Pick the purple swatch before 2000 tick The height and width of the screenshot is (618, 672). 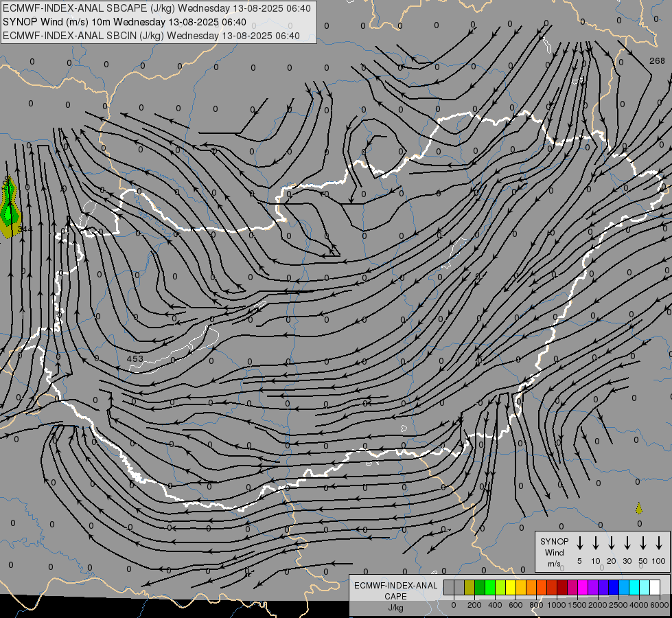[x=593, y=588]
